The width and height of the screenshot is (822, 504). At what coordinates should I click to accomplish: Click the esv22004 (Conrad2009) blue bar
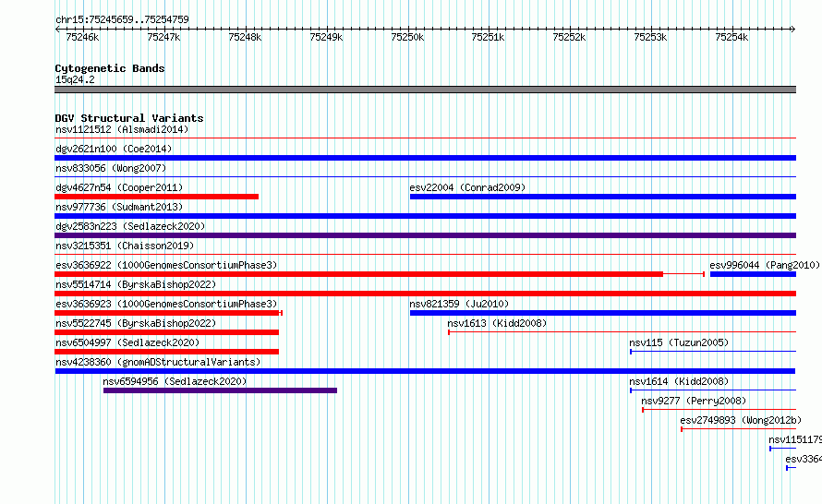603,197
